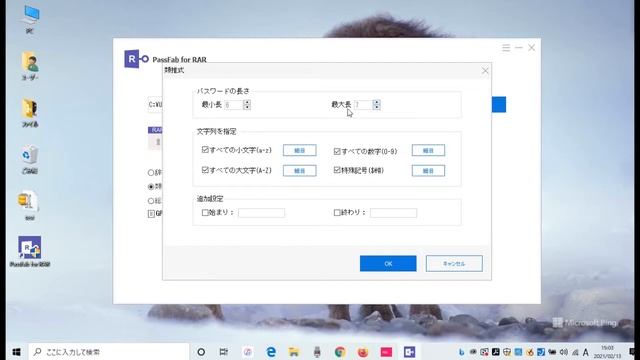This screenshot has height=360, width=640.
Task: Close the 類推式 settings dialog
Action: (x=485, y=71)
